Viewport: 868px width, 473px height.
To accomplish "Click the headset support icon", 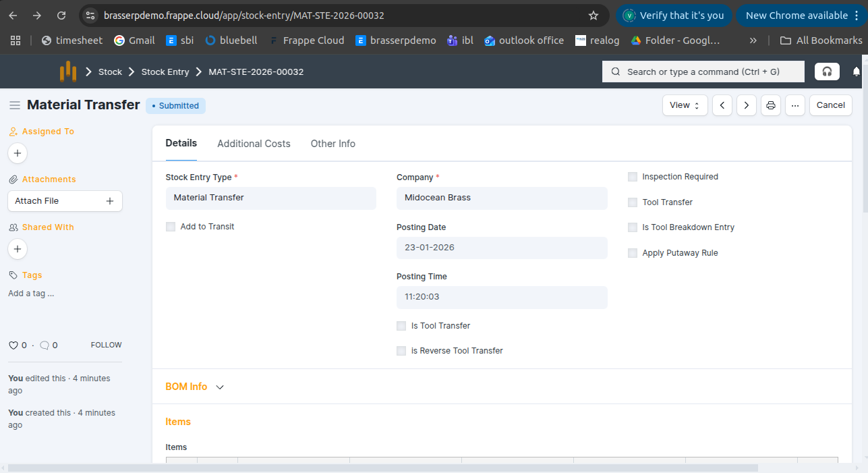I will tap(827, 72).
